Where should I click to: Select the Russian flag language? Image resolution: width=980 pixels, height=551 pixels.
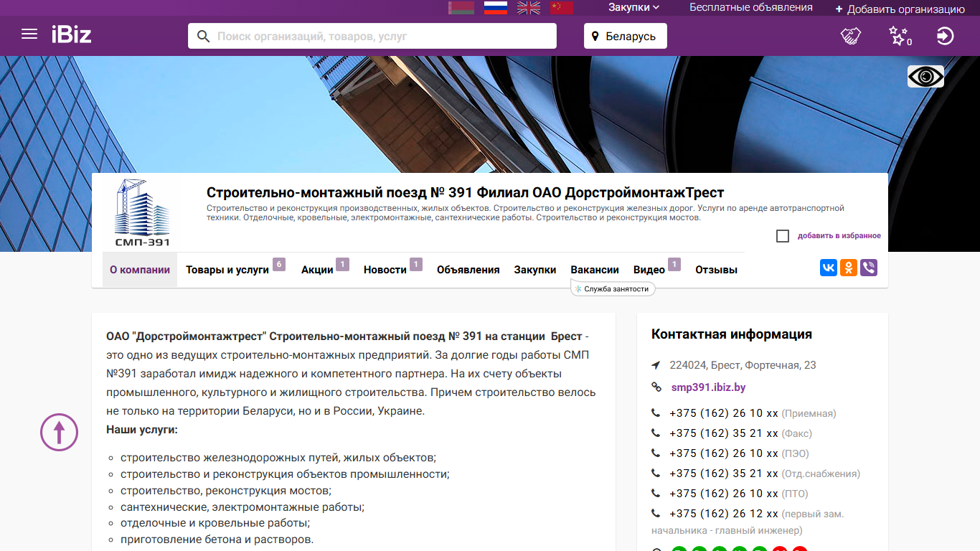click(496, 7)
